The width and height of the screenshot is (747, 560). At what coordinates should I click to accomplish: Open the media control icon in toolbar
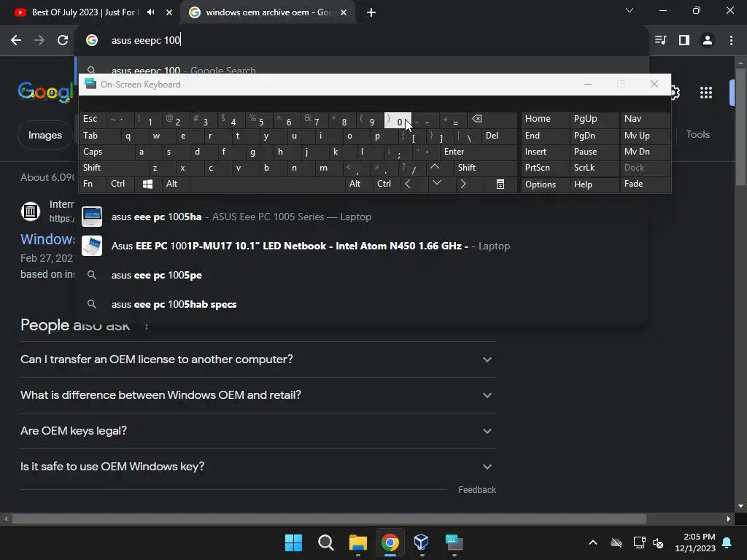[660, 40]
